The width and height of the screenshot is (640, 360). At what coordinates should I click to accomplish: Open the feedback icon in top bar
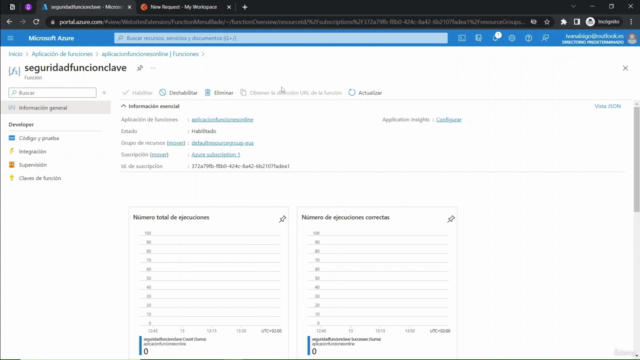pos(545,38)
